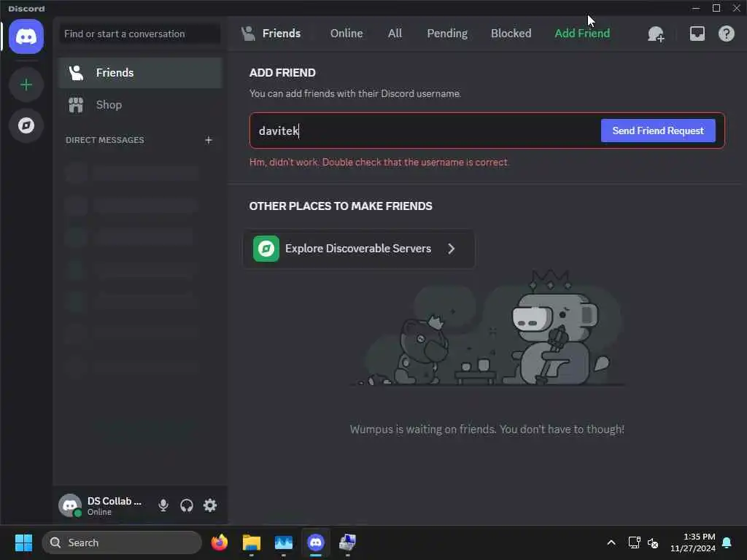Screen dimensions: 747x560
Task: Open the computer-and-tools app in taskbar
Action: tap(347, 542)
